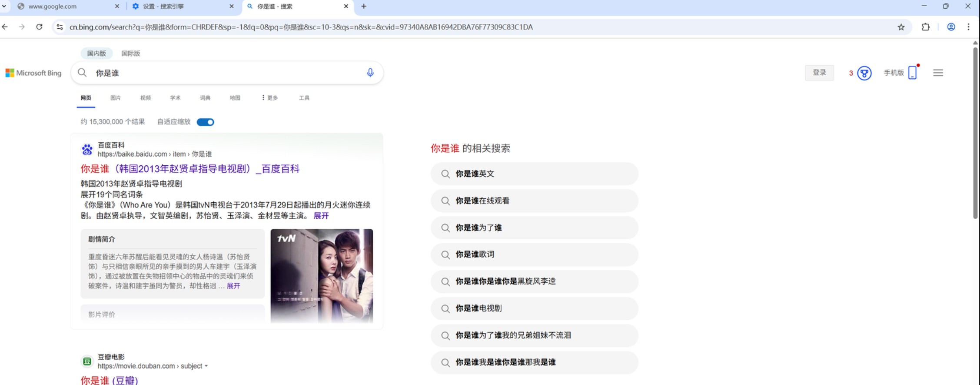Close the 你是谁 - 搜索 tab
This screenshot has width=980, height=385.
pos(346,7)
